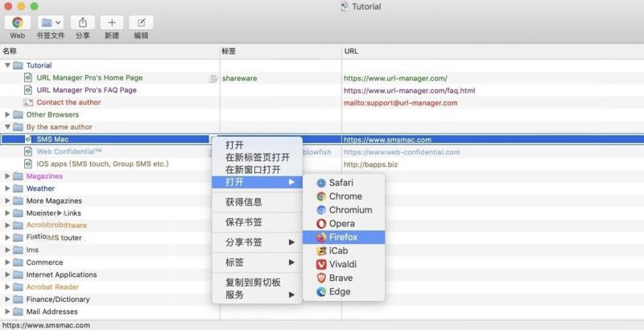
Task: Choose Safari in the browser submenu
Action: (x=344, y=183)
